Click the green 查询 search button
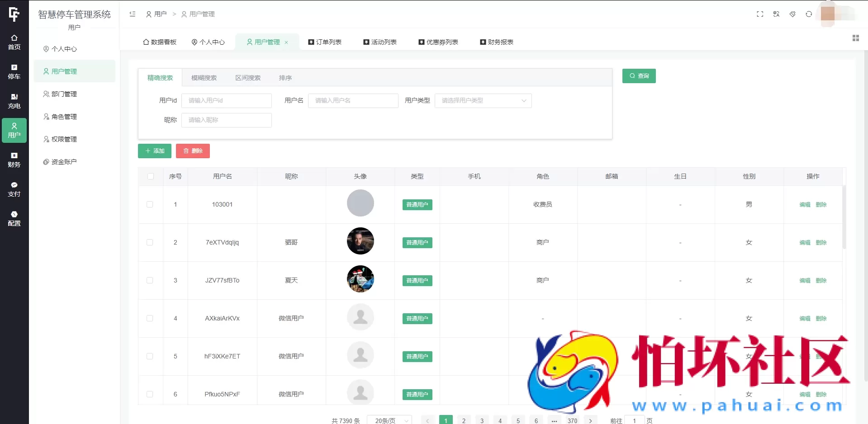868x424 pixels. coord(639,75)
